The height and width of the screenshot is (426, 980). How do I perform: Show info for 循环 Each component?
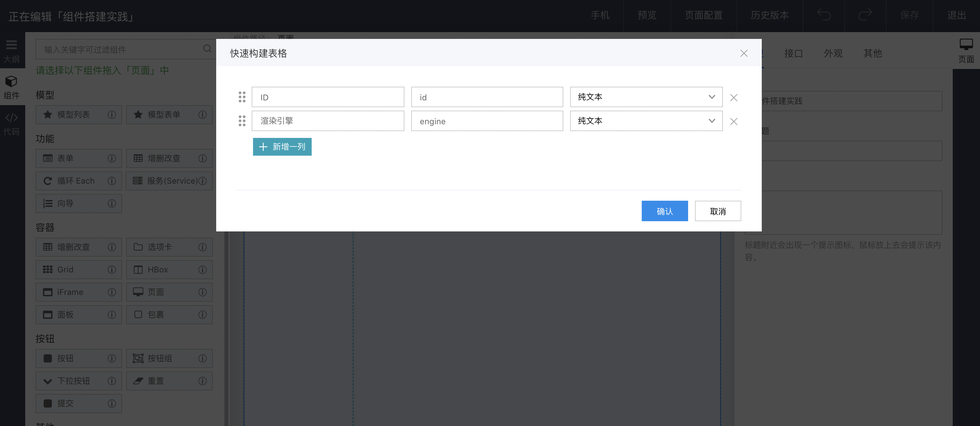click(112, 181)
